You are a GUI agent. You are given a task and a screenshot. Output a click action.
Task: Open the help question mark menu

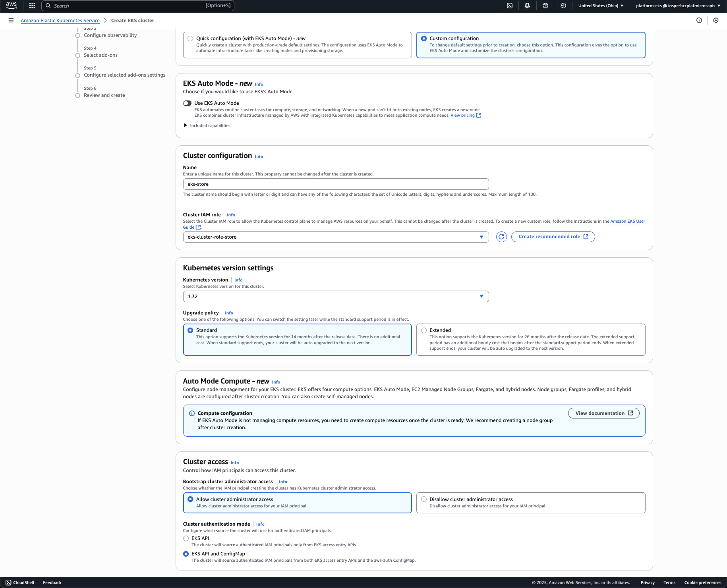point(545,6)
